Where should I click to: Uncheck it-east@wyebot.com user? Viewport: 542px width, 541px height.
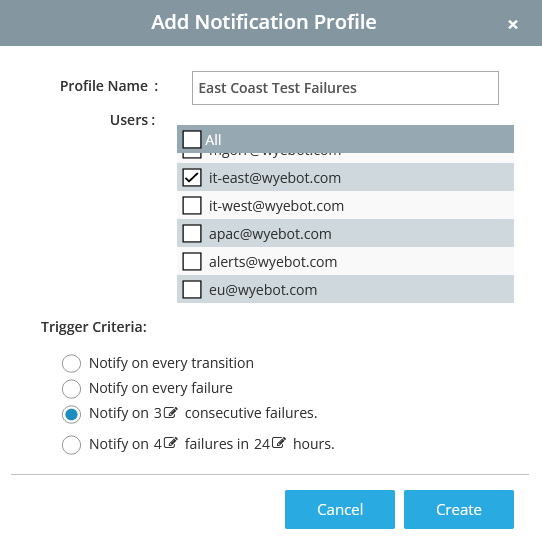192,177
